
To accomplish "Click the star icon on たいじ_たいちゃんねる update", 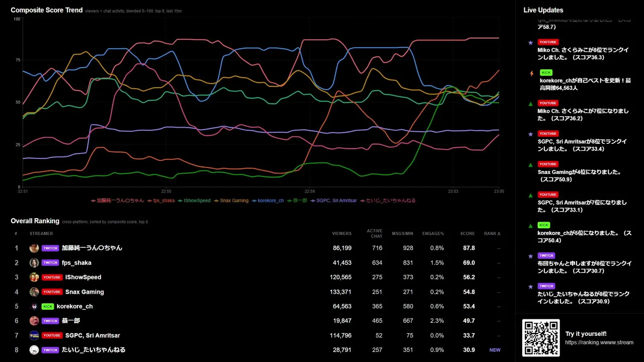I will click(x=530, y=287).
